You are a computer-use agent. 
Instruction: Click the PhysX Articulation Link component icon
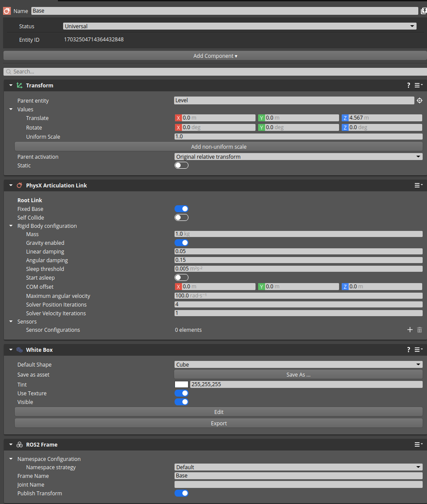pos(19,185)
